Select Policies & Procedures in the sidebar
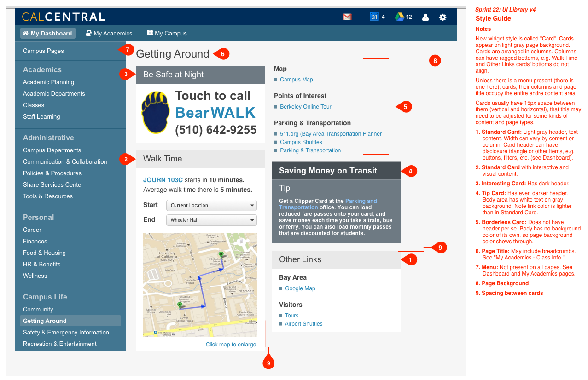Screen dimensions: 588x380 (52, 173)
